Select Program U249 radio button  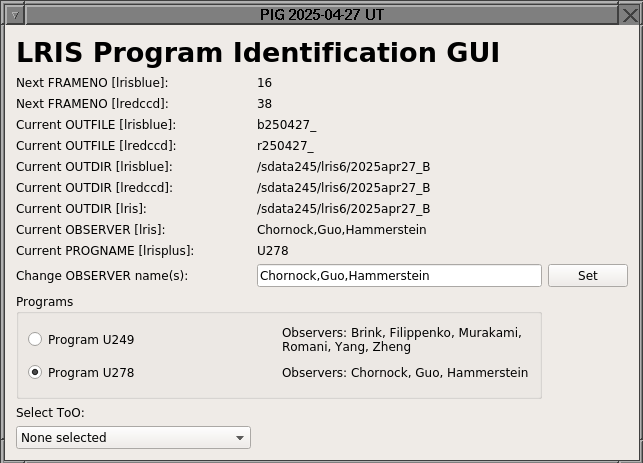pyautogui.click(x=35, y=339)
